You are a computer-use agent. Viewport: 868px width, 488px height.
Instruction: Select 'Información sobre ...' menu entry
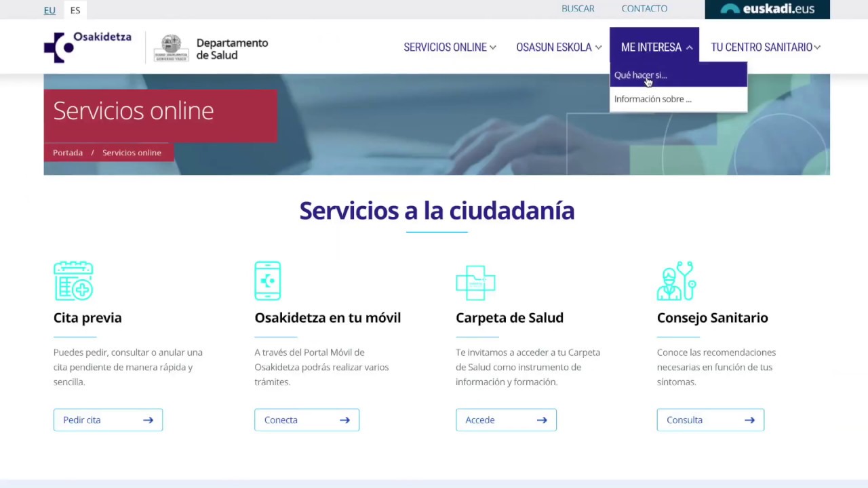[x=678, y=99]
